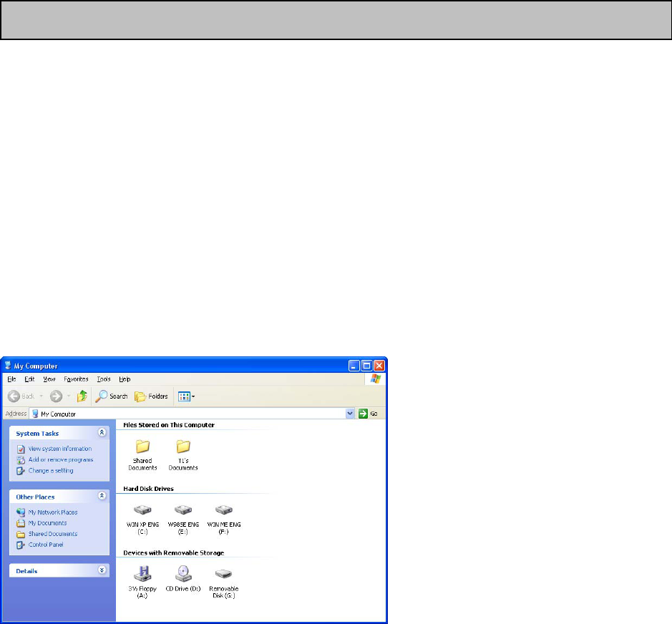Select the Shared Documents folder icon
672x624 pixels.
(x=142, y=446)
